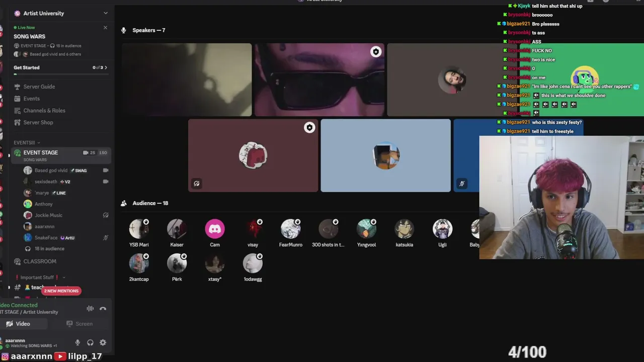This screenshot has height=362, width=644.
Task: Open 300 shots in t... audience avatar
Action: (x=329, y=229)
